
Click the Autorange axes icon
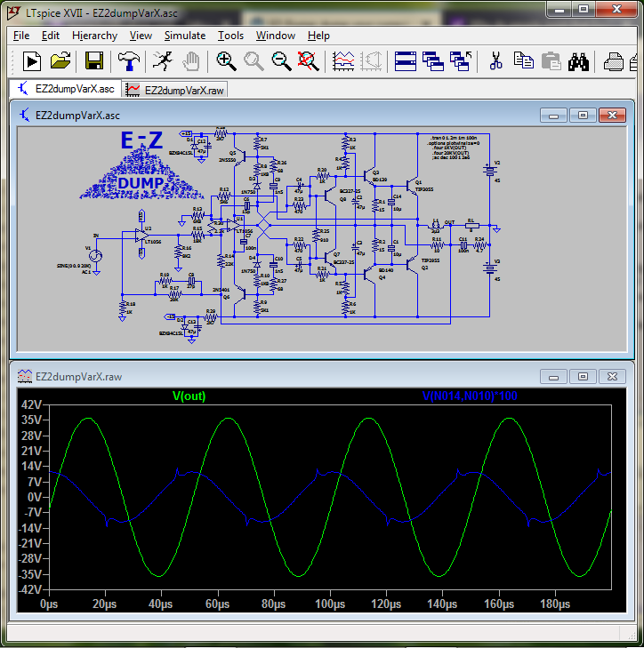[x=371, y=61]
